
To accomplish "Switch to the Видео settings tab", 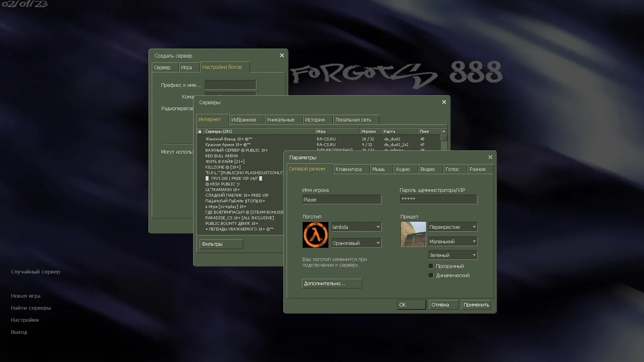I will pos(427,169).
